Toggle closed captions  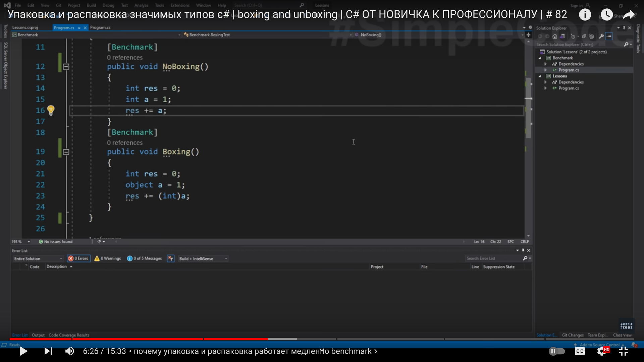580,351
